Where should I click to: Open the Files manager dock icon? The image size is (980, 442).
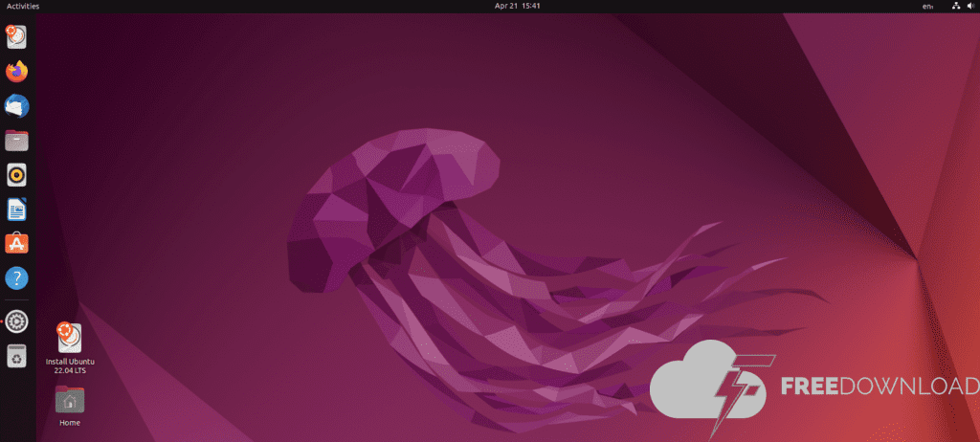click(16, 141)
